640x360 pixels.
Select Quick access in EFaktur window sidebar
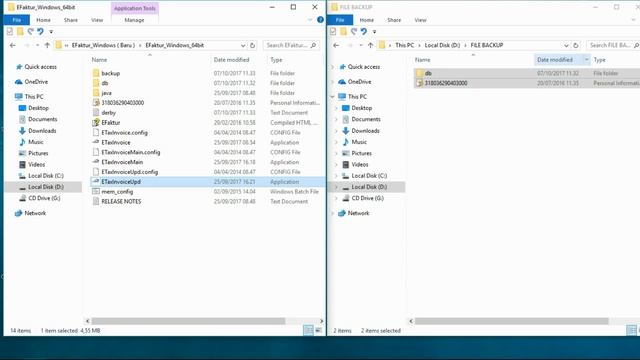point(40,67)
